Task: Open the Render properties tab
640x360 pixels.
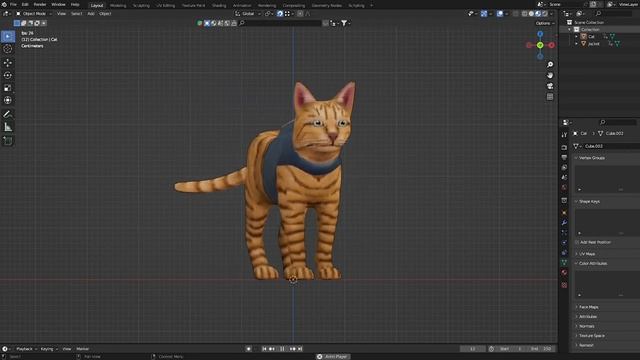Action: click(564, 147)
